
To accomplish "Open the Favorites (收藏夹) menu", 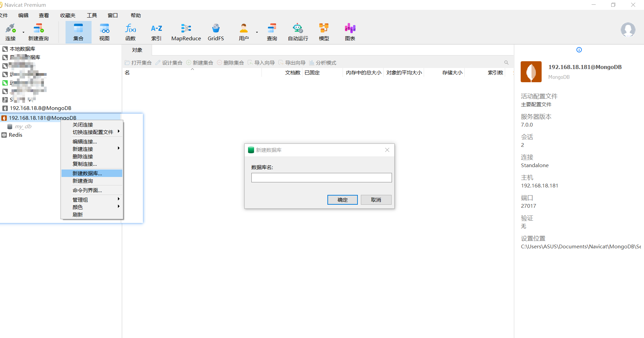I will pos(68,15).
